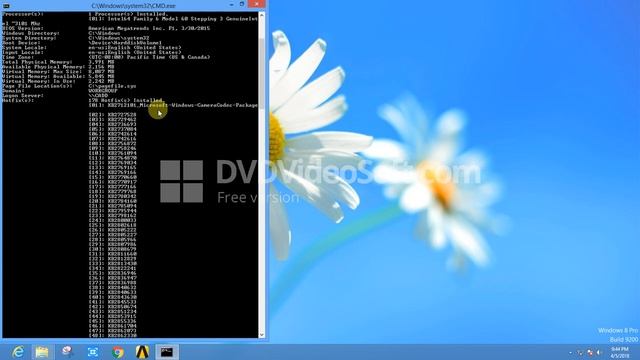
Task: Click the 'System Directory:' label
Action: (x=29, y=38)
